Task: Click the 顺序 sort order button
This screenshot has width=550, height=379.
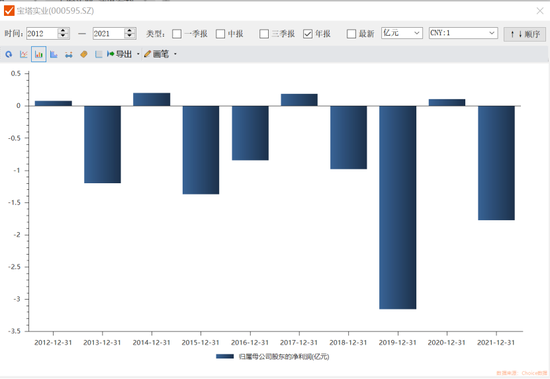Action: click(x=524, y=34)
